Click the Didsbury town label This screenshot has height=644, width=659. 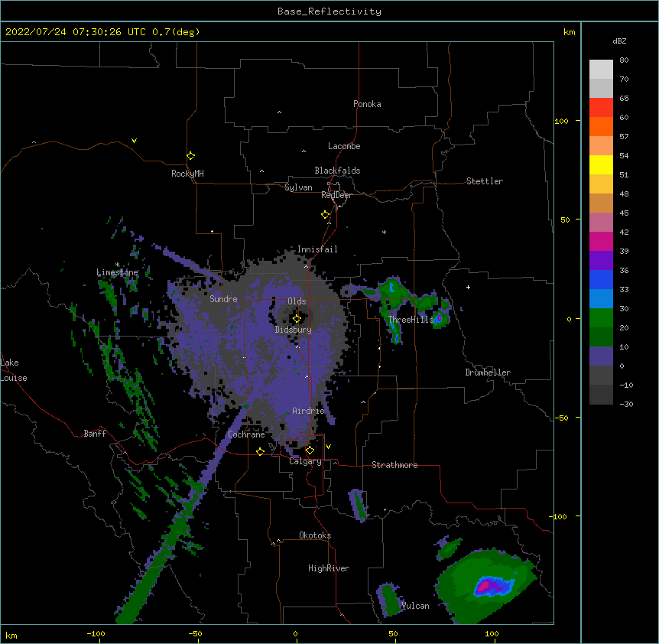[x=294, y=330]
